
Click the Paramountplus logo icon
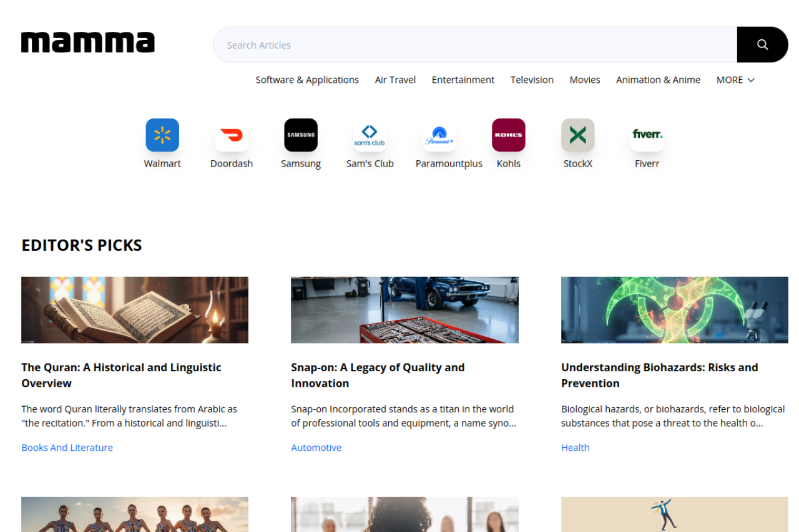(x=439, y=135)
